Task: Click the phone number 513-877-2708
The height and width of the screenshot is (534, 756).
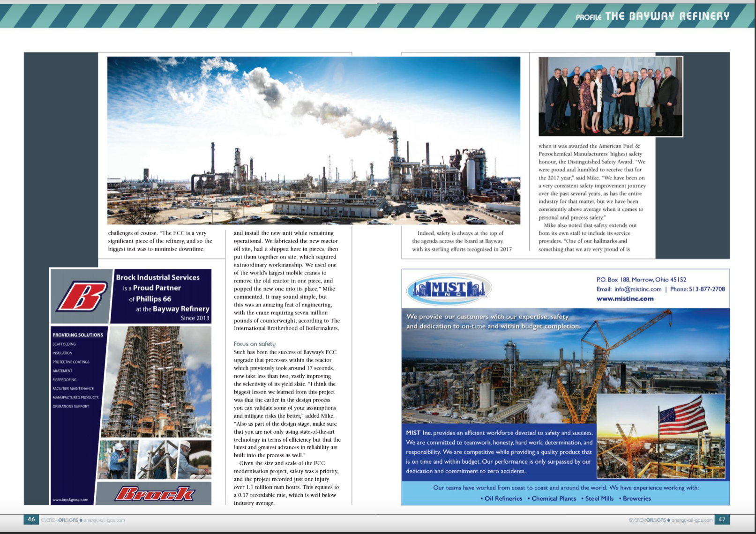Action: pos(707,289)
